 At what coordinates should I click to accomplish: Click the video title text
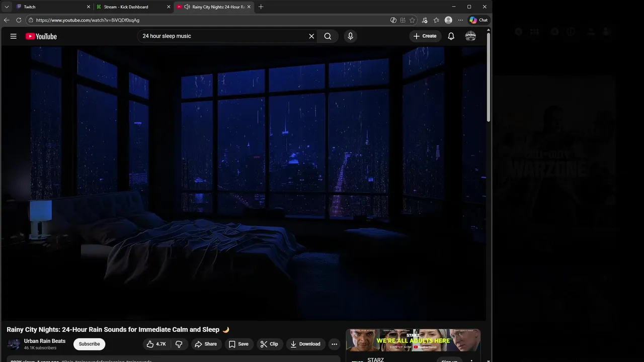pyautogui.click(x=118, y=330)
